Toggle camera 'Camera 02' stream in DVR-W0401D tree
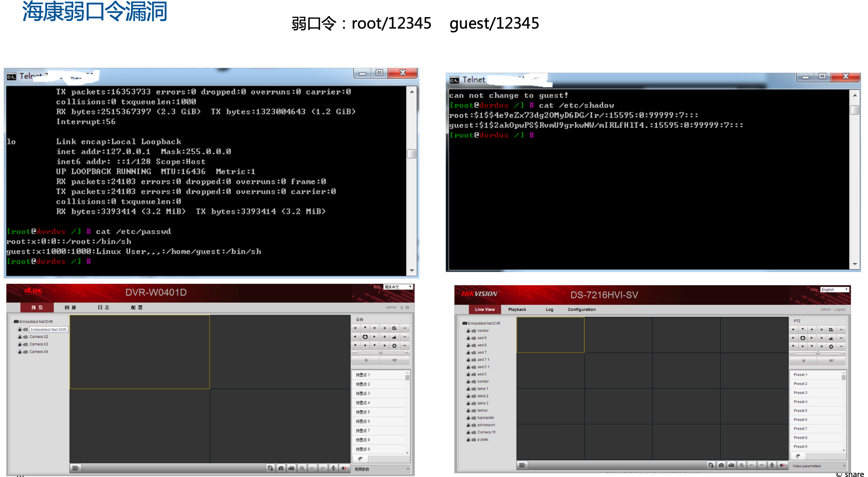Image resolution: width=868 pixels, height=477 pixels. [20, 337]
